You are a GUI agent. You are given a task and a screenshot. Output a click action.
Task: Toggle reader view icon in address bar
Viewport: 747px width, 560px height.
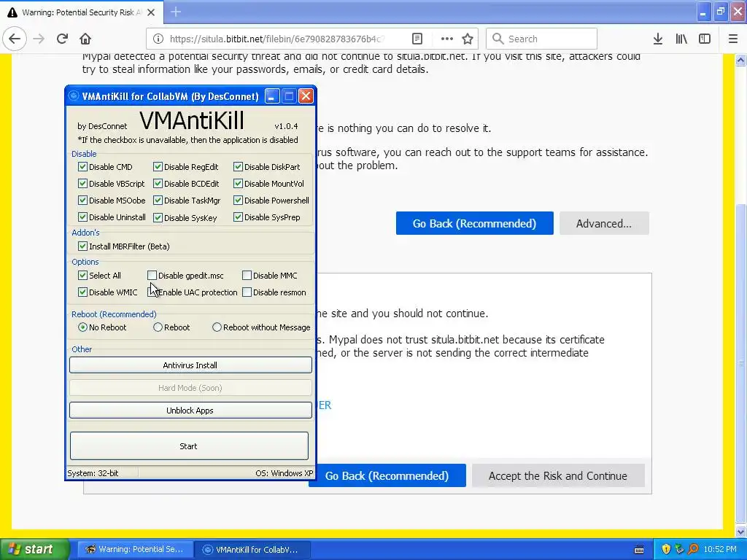(417, 39)
